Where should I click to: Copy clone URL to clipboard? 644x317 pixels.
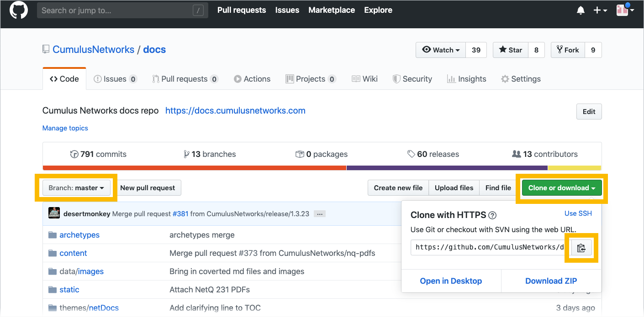[x=581, y=248]
